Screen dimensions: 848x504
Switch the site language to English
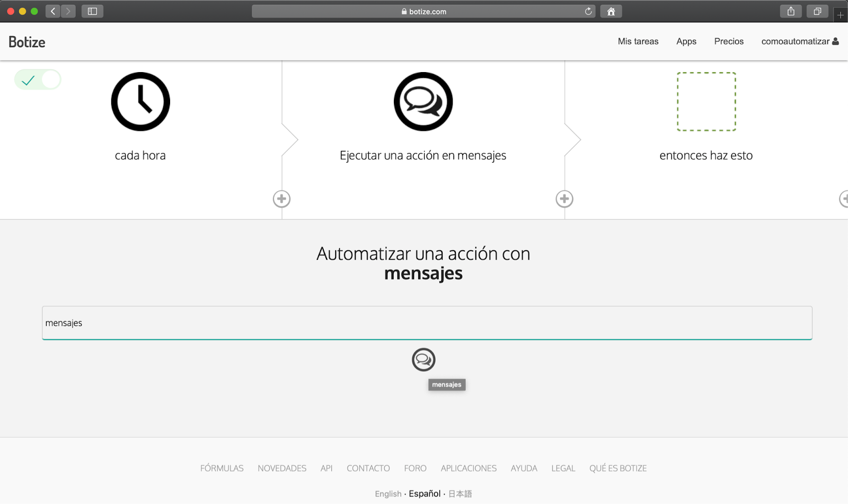click(x=388, y=494)
